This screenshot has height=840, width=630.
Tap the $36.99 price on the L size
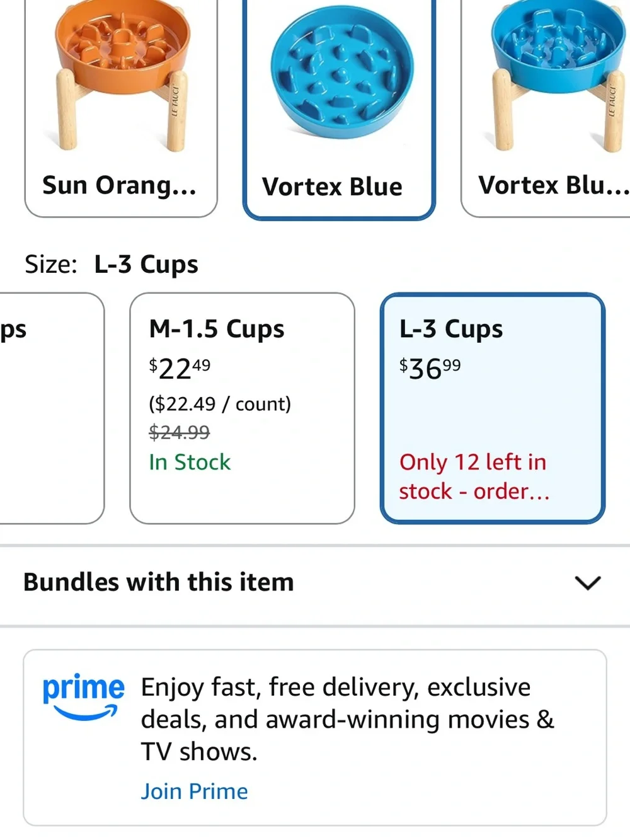point(430,369)
